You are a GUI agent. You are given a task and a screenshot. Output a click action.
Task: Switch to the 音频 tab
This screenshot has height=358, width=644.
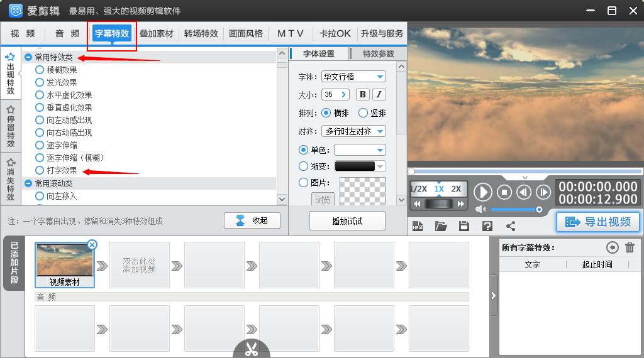click(67, 34)
